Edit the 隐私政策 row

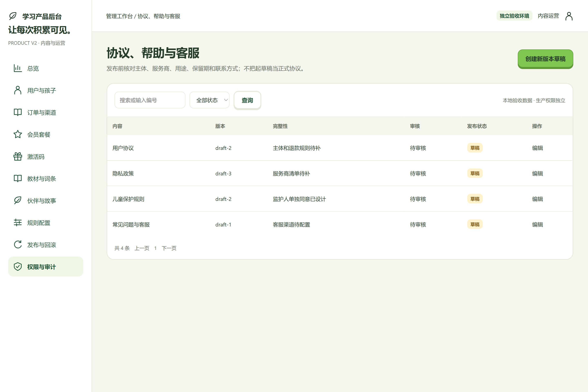coord(537,174)
